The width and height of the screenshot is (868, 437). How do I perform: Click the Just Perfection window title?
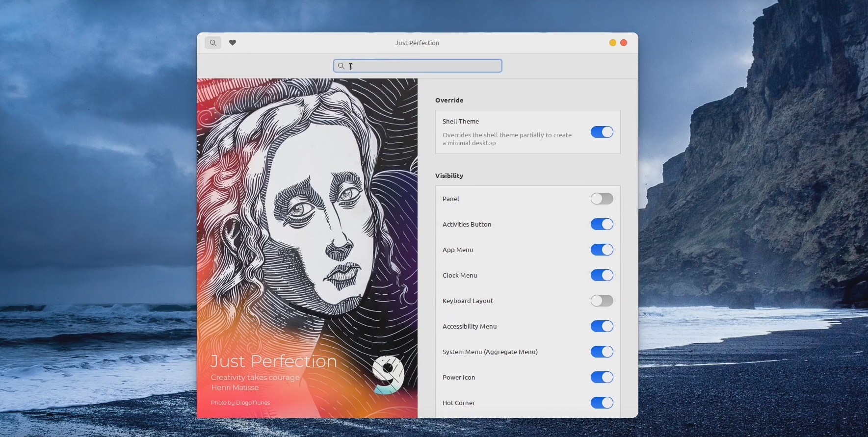417,43
